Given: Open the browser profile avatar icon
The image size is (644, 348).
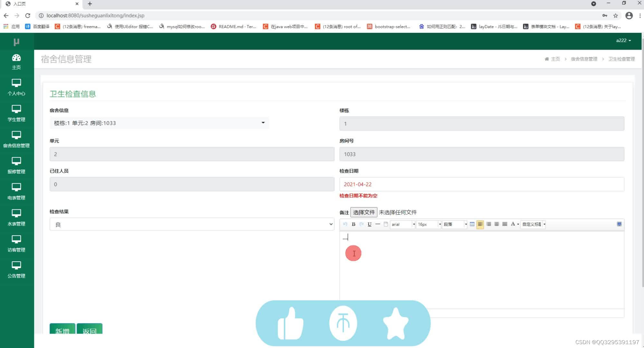Looking at the screenshot, I should (x=629, y=15).
